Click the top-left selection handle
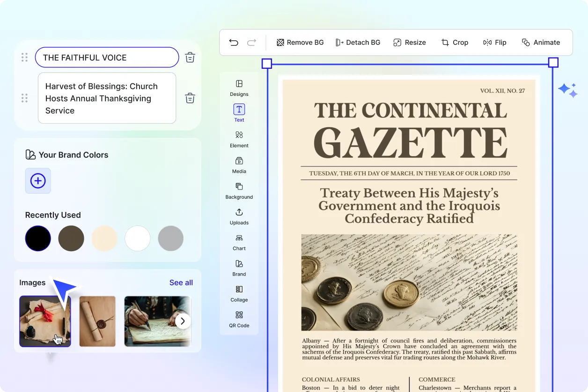588x392 pixels. pos(267,63)
